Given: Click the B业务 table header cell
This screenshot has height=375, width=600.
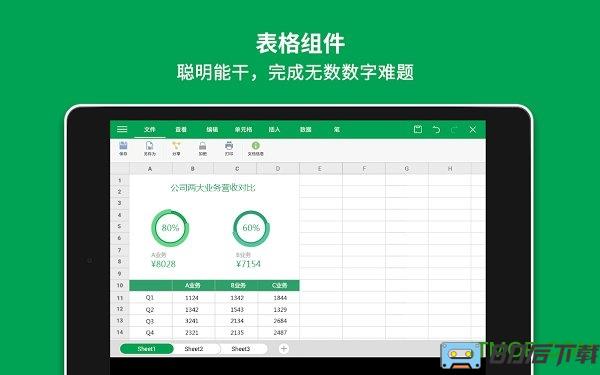Looking at the screenshot, I should click(x=236, y=285).
